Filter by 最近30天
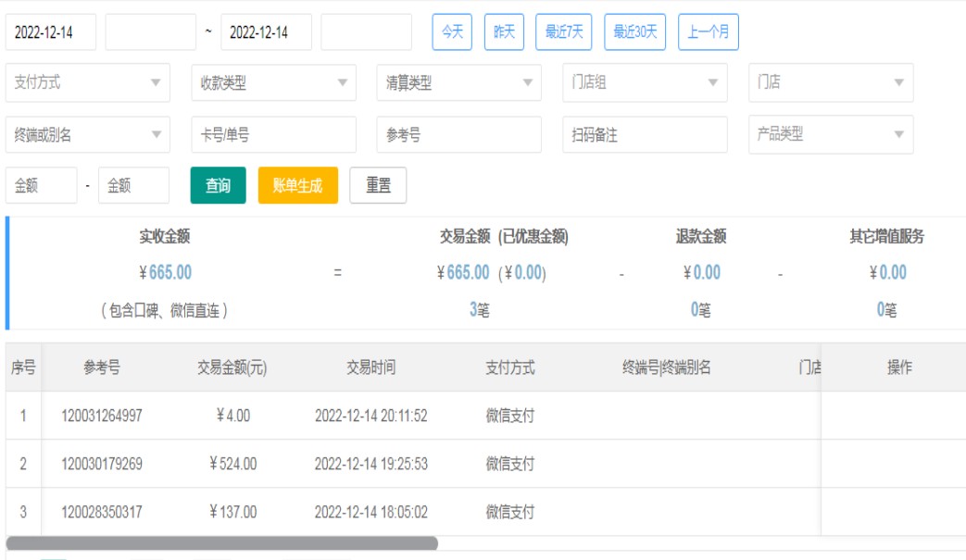This screenshot has width=966, height=560. (x=634, y=32)
